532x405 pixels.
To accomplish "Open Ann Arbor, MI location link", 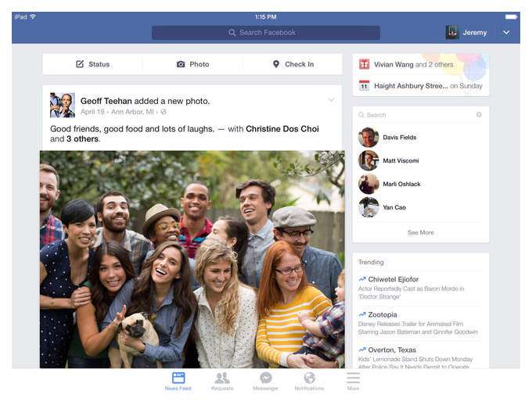I will [x=132, y=112].
